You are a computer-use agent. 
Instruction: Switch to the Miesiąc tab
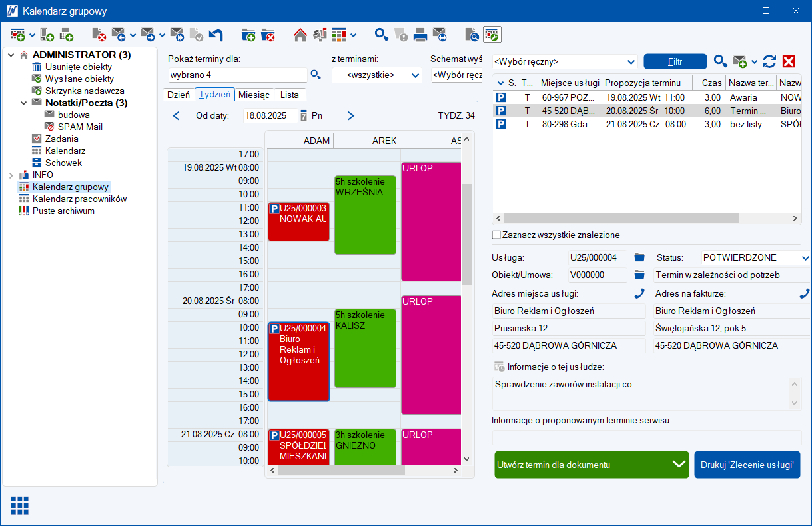254,95
